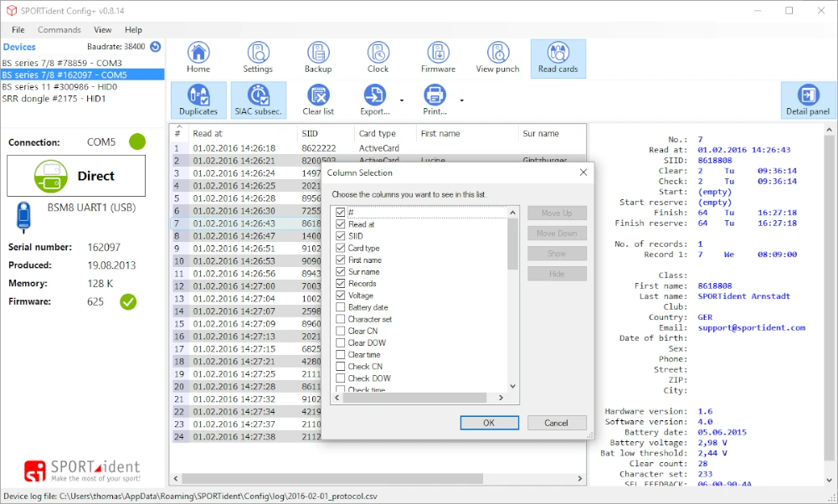This screenshot has width=838, height=504.
Task: Enable the Clear time checkbox
Action: [x=341, y=354]
